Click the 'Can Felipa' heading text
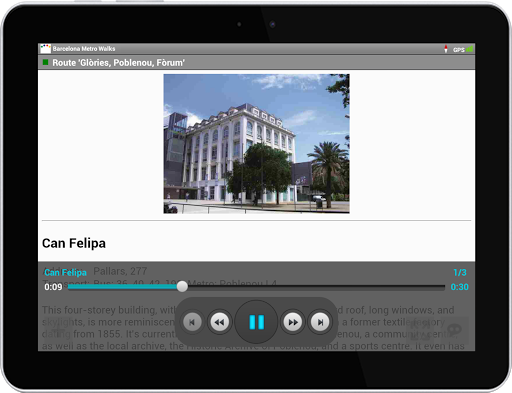Image resolution: width=512 pixels, height=393 pixels. (x=74, y=243)
